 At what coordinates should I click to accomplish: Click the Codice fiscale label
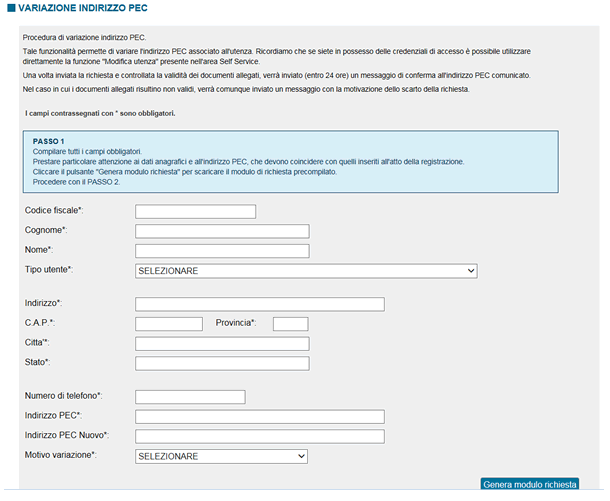point(54,210)
